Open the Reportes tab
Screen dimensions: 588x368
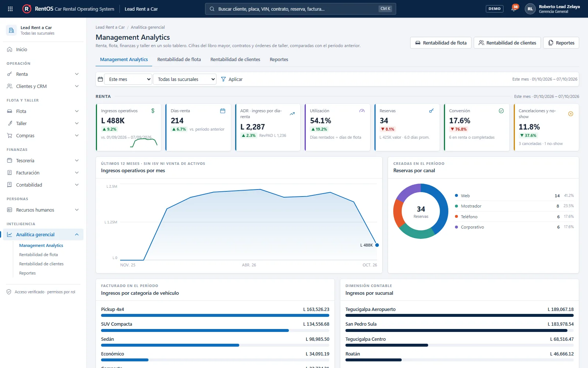(279, 60)
